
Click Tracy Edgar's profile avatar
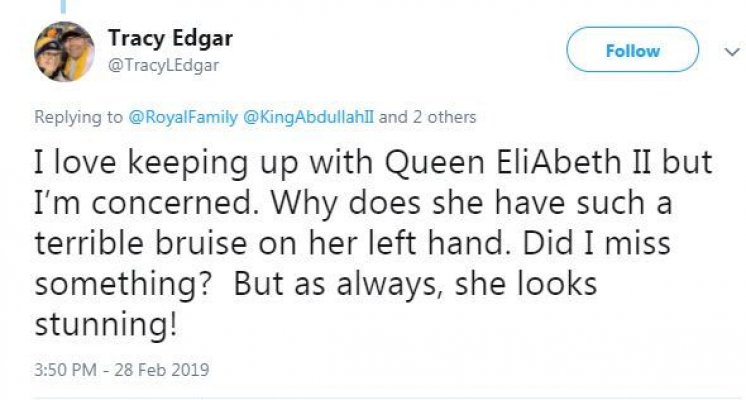[64, 51]
